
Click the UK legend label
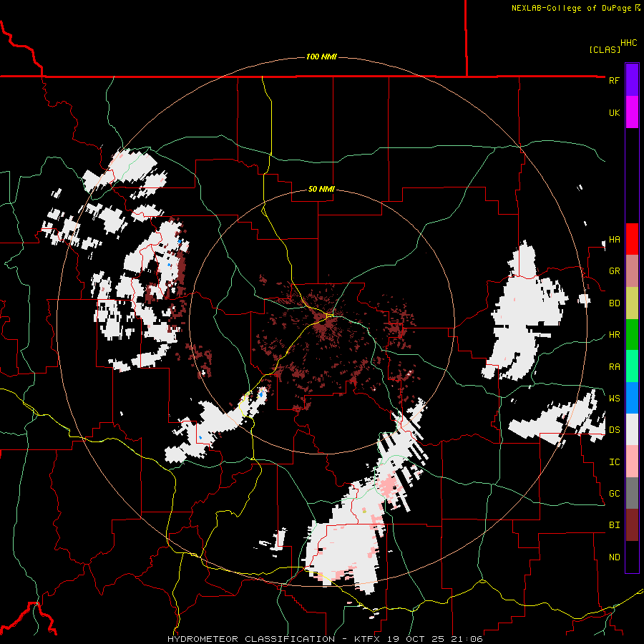[614, 112]
